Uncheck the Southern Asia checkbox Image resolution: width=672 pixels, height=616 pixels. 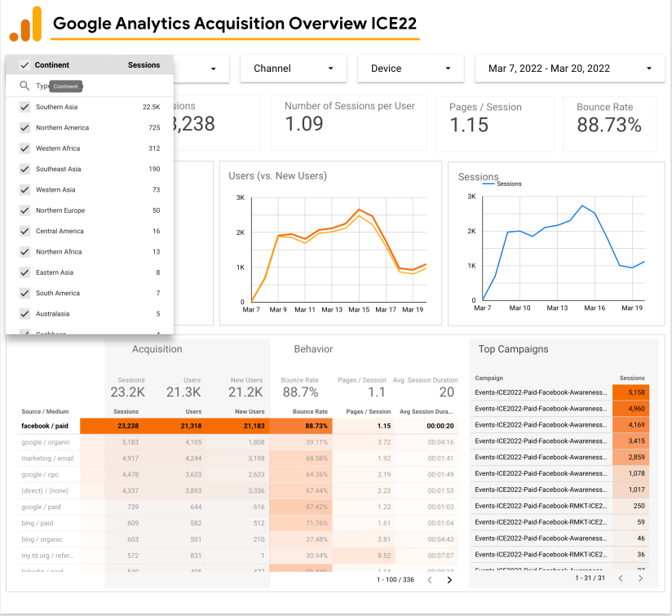24,107
